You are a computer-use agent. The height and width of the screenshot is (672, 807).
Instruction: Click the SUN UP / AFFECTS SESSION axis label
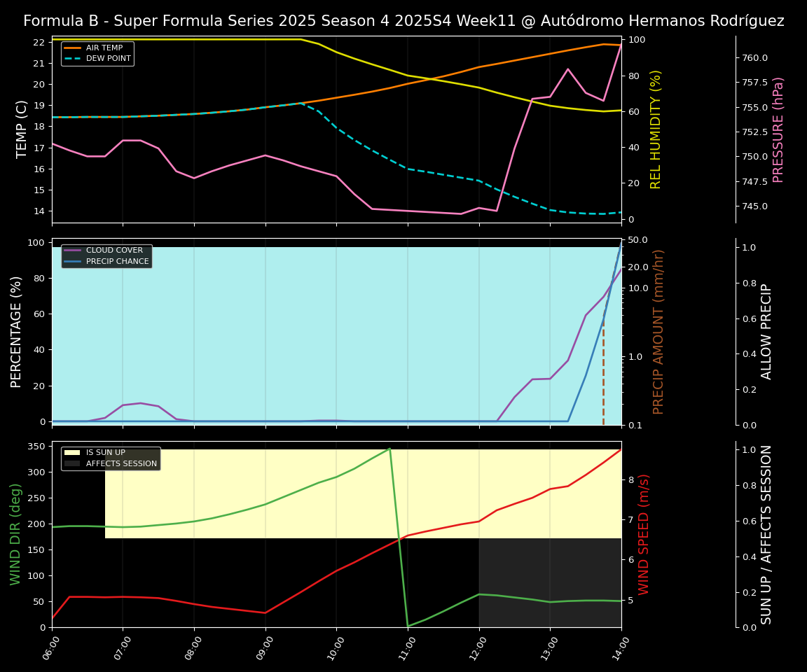click(766, 534)
